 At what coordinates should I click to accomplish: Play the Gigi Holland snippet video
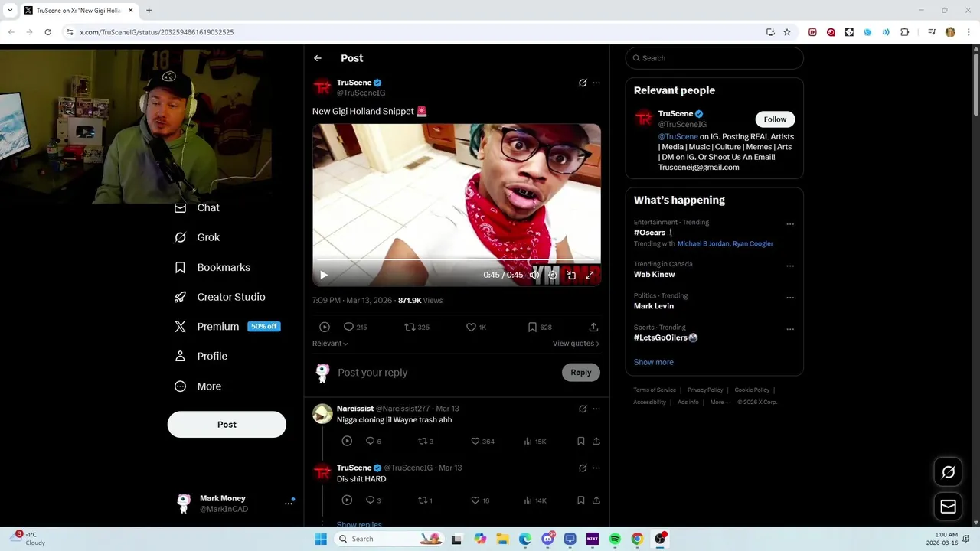324,275
